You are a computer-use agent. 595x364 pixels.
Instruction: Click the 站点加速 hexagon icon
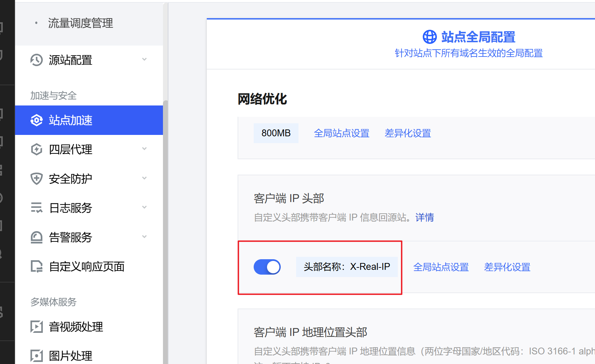click(37, 120)
